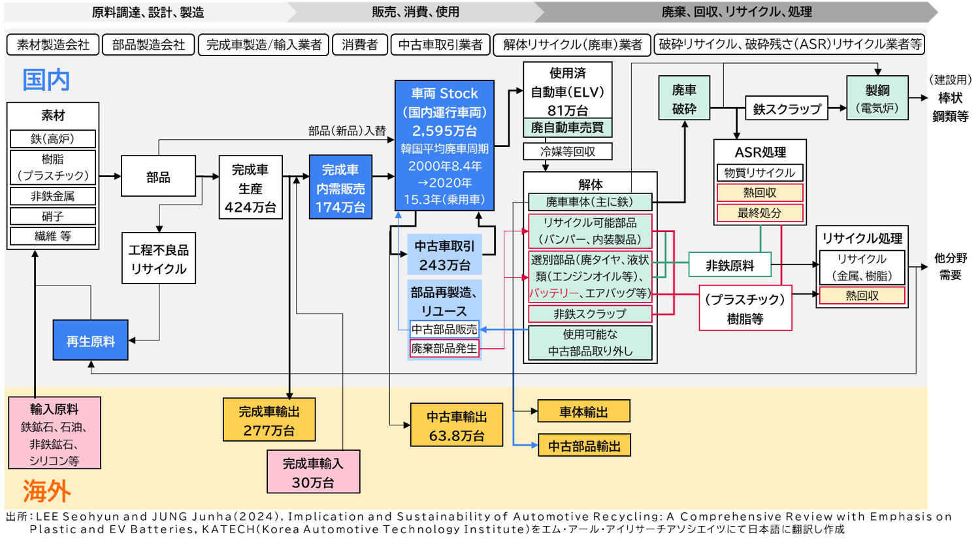Click the yellow 完成車輸出 277万台 box
This screenshot has width=980, height=541.
tap(269, 420)
